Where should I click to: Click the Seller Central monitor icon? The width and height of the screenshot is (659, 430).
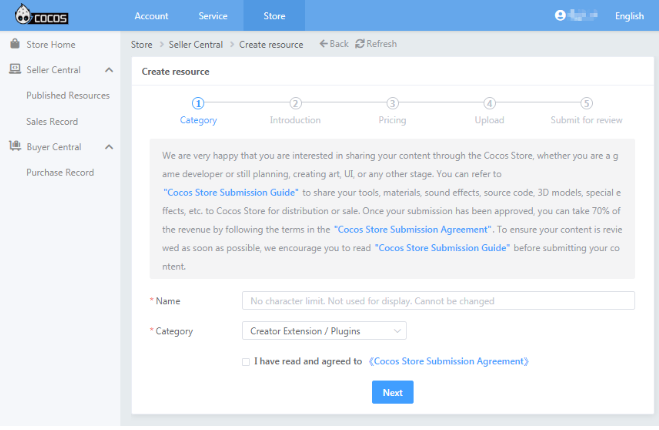[x=15, y=69]
